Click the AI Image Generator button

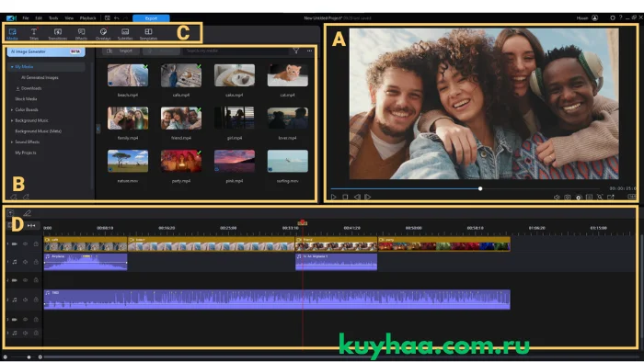pyautogui.click(x=46, y=51)
